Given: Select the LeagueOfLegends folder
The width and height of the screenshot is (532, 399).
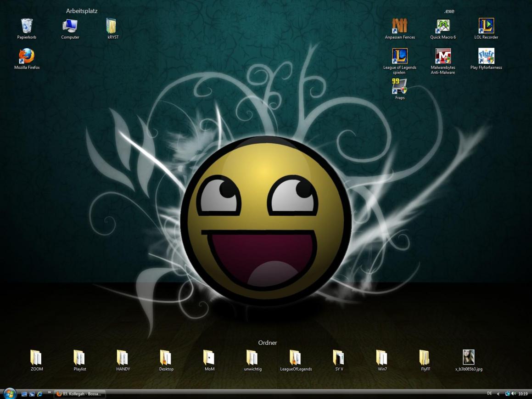Looking at the screenshot, I should (x=296, y=357).
